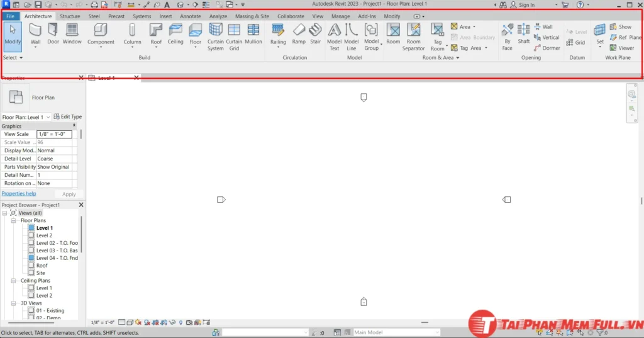Click the By Face opening tool

[508, 37]
